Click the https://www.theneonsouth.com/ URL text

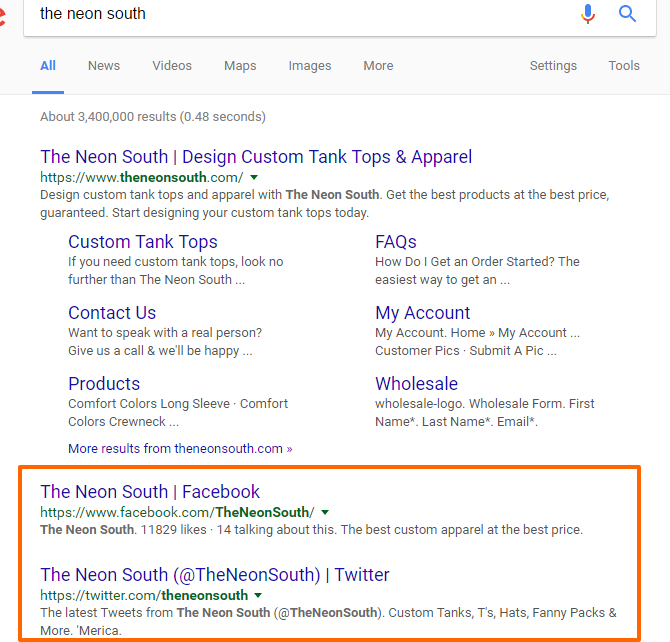pos(141,177)
